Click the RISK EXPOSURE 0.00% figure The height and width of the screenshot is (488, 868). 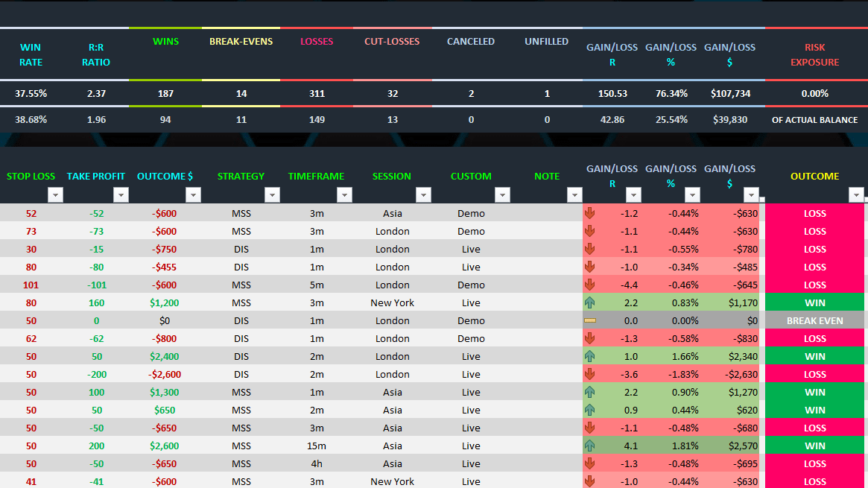pos(816,94)
